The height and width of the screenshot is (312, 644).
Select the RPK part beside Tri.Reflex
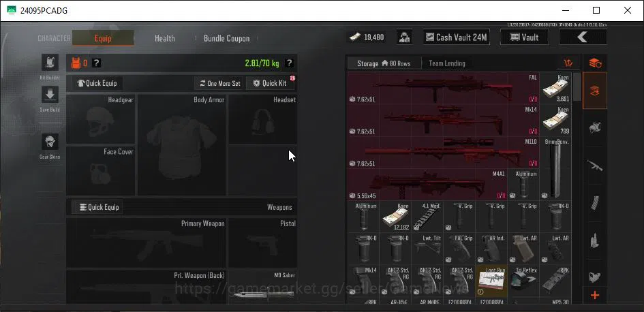point(555,281)
